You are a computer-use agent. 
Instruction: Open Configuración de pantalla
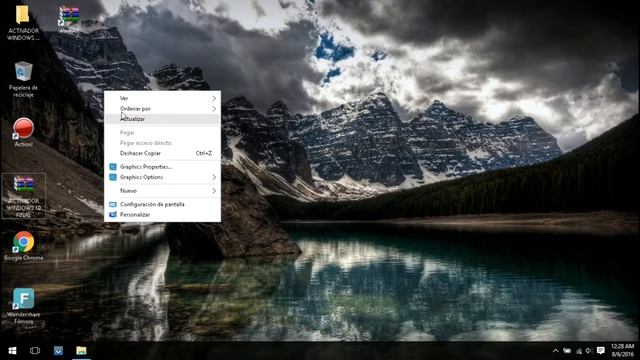[162, 204]
